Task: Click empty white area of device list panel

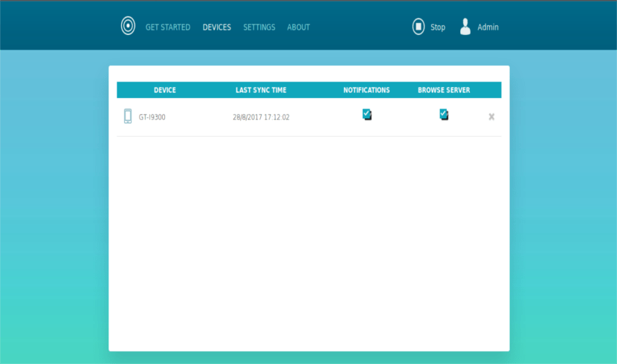Action: pyautogui.click(x=309, y=244)
